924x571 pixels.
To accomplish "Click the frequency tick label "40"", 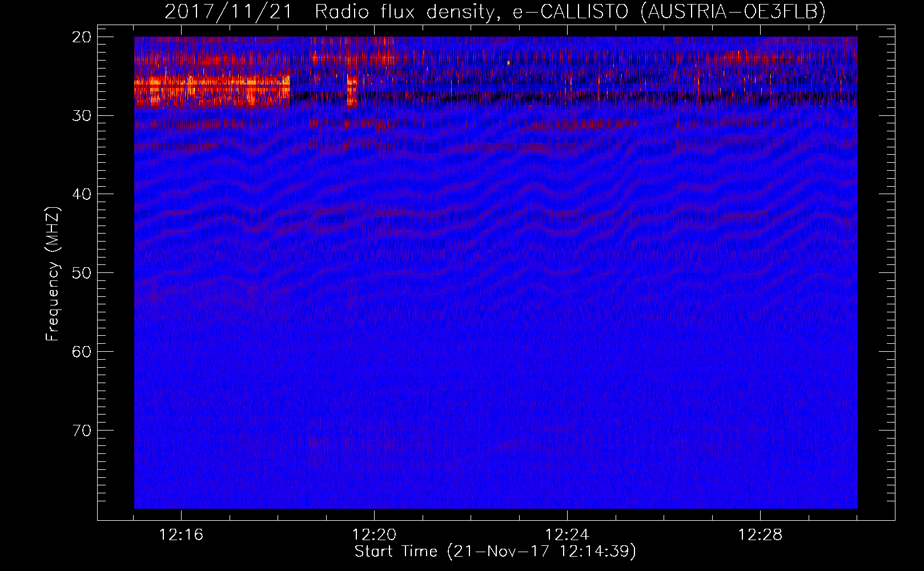I will (82, 194).
